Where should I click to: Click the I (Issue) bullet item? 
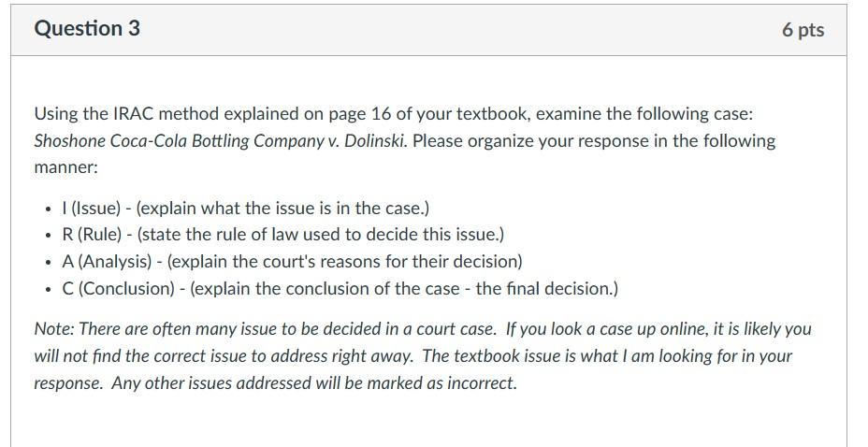pos(245,208)
